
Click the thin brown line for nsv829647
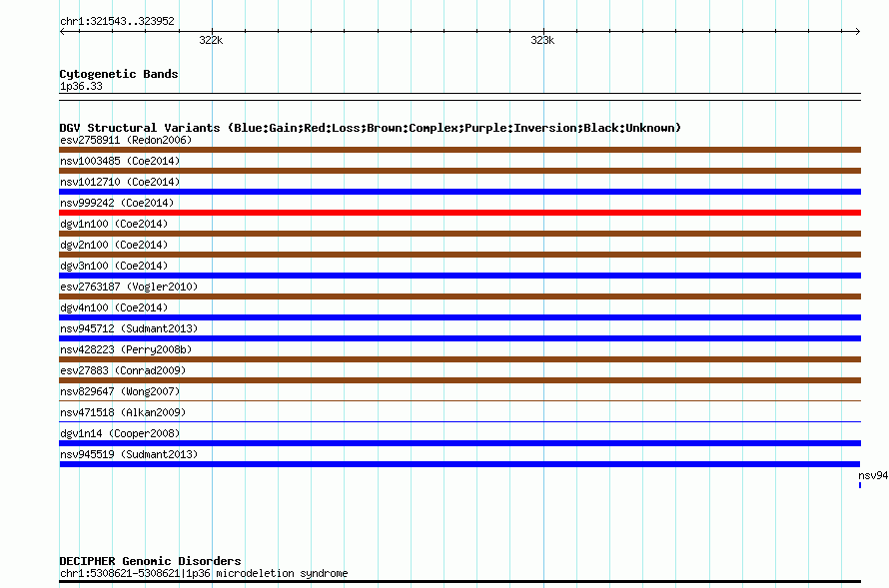coord(459,400)
